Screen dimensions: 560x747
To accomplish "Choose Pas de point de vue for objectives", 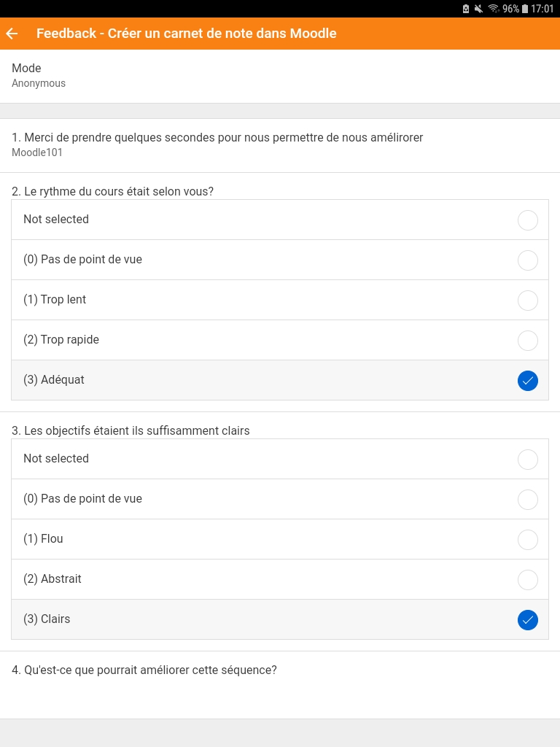I will pyautogui.click(x=280, y=499).
